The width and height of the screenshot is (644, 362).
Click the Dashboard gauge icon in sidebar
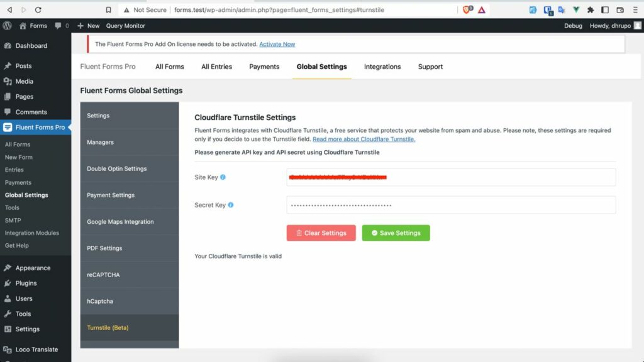click(x=8, y=45)
